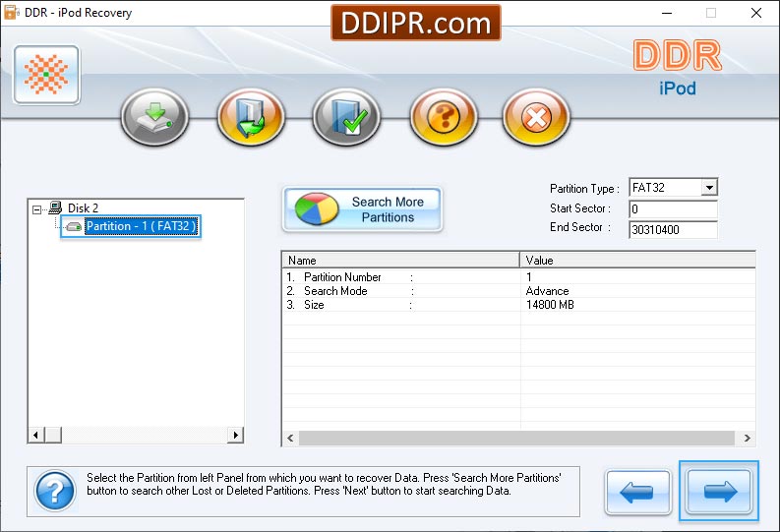Click the green download drive toolbar icon
The image size is (780, 532).
pos(154,117)
